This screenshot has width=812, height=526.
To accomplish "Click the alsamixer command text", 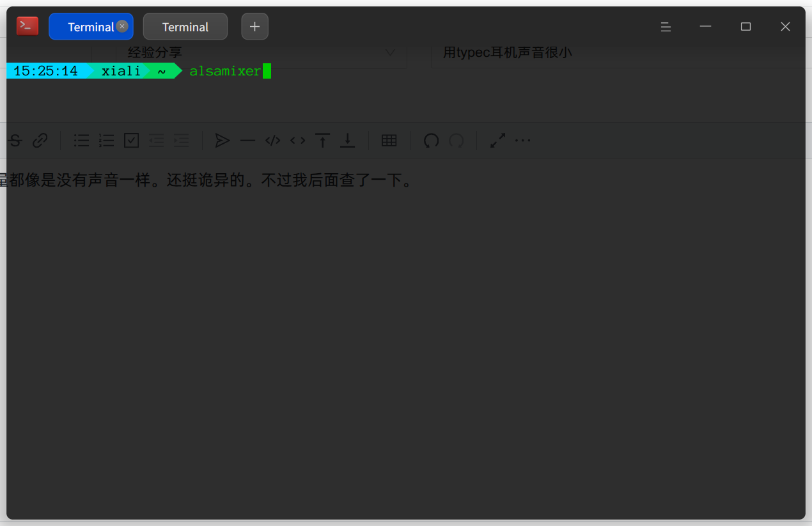I will pyautogui.click(x=225, y=71).
